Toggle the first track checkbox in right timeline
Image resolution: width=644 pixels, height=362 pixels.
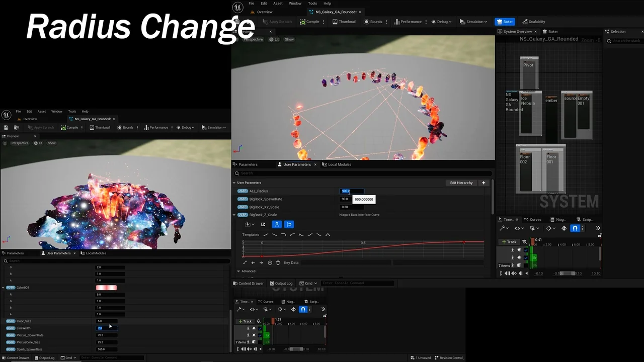(526, 250)
